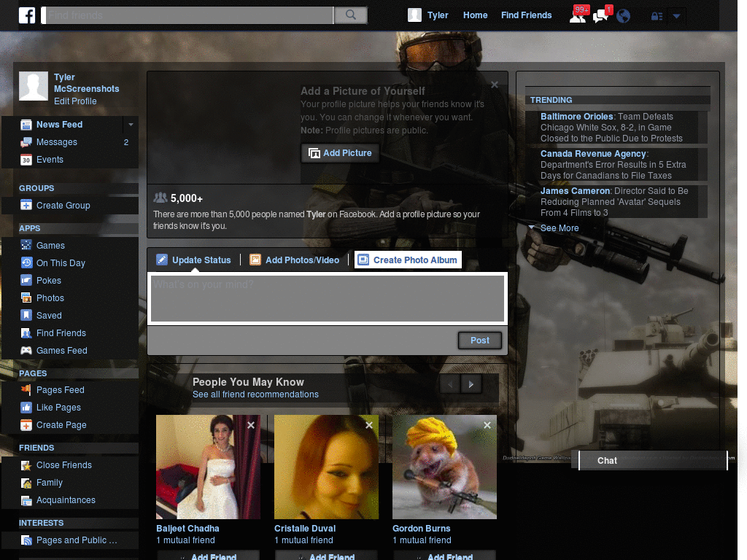
Task: Click the Pages Feed icon
Action: click(x=26, y=390)
